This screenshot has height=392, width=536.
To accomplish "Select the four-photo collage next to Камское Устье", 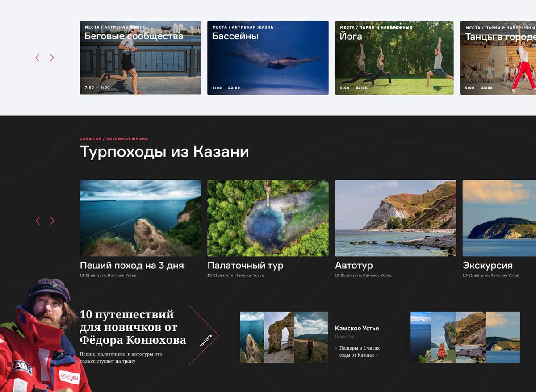I will point(465,337).
